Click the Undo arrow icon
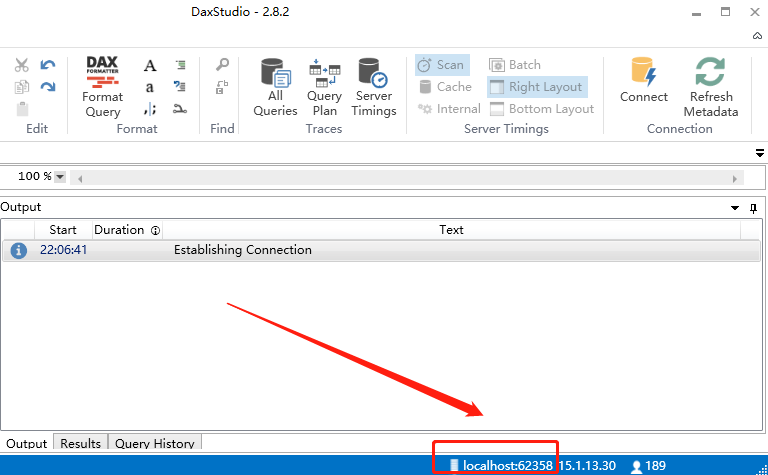The image size is (768, 475). (x=48, y=65)
